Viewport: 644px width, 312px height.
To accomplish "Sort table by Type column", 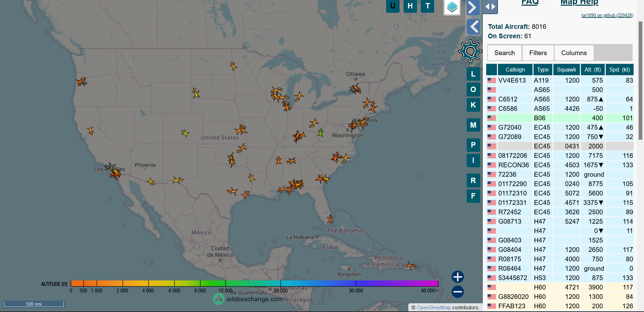I will pos(543,70).
